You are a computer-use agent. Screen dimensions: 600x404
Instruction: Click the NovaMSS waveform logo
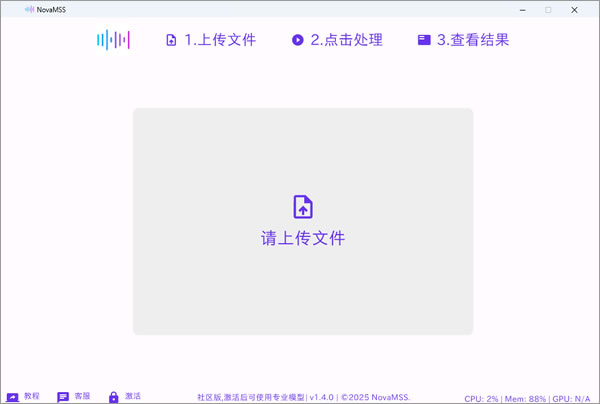(113, 40)
